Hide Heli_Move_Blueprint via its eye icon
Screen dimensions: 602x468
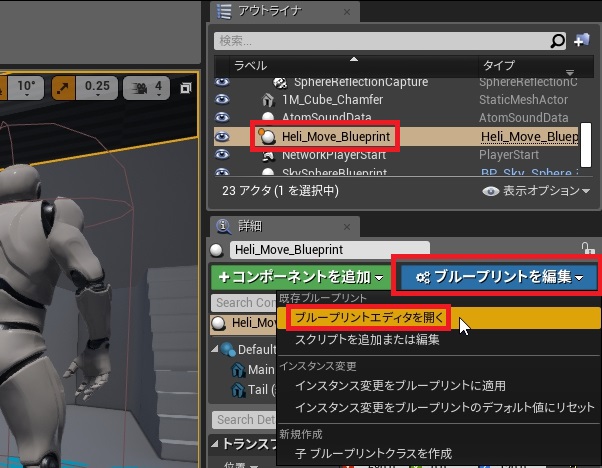coord(222,136)
